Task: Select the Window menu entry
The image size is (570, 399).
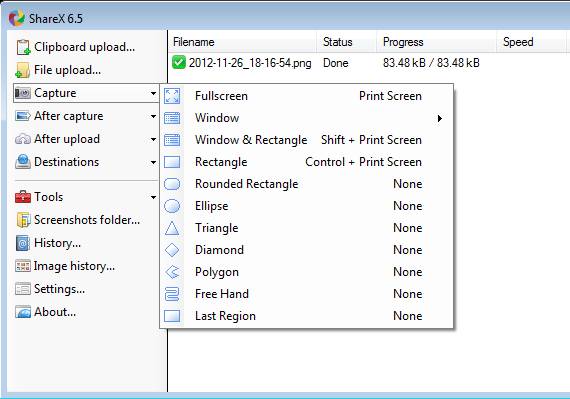Action: point(306,118)
